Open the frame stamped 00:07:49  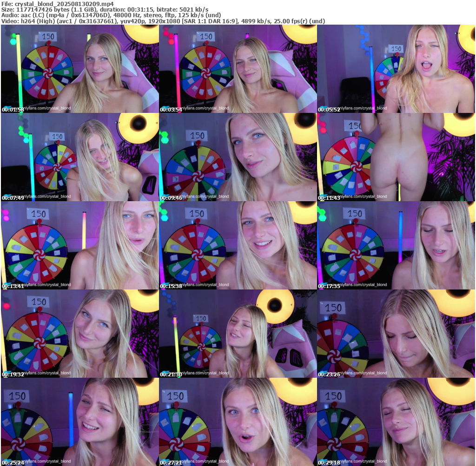pyautogui.click(x=79, y=157)
